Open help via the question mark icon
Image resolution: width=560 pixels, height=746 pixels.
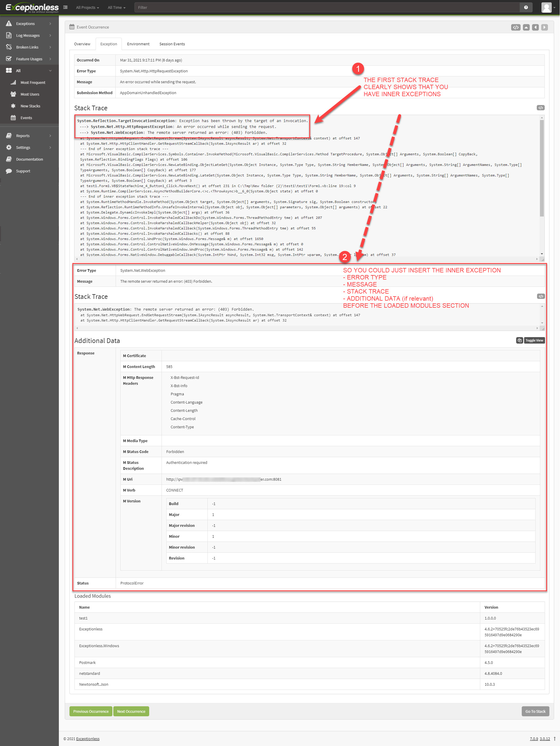tap(526, 7)
